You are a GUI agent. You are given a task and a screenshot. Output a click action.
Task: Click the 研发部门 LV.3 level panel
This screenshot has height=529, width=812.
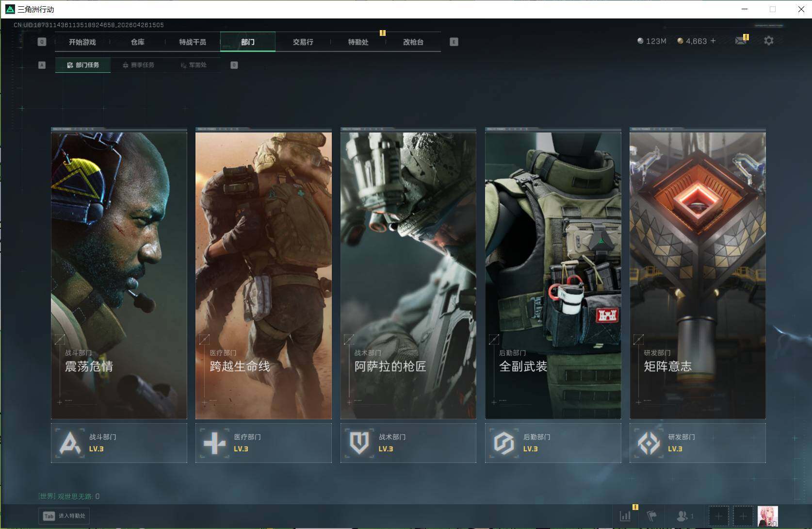698,443
